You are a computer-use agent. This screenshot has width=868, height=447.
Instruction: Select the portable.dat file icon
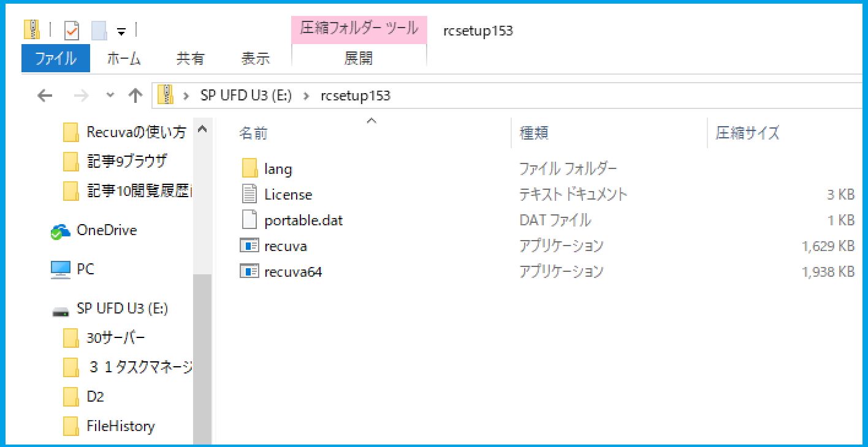click(249, 220)
